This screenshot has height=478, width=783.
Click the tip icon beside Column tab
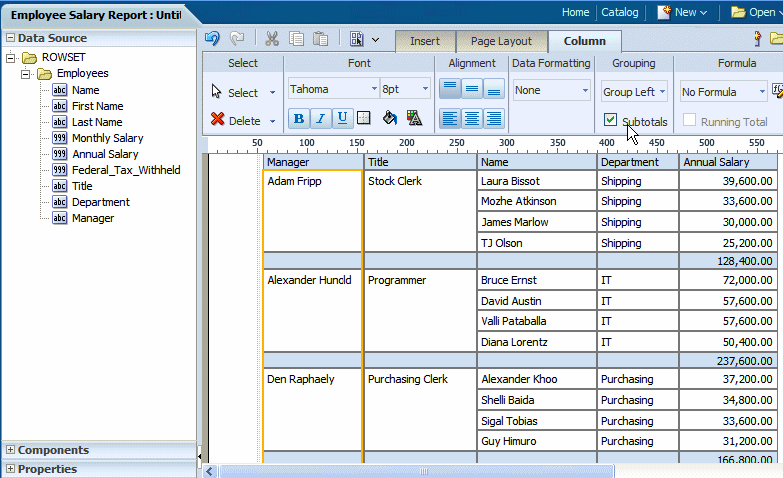pyautogui.click(x=758, y=38)
